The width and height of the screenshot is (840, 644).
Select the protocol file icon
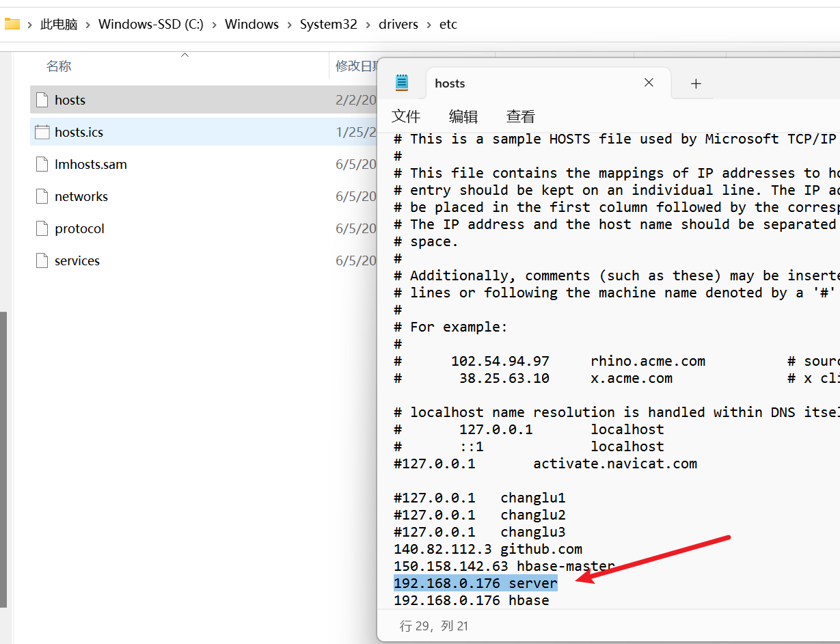42,228
